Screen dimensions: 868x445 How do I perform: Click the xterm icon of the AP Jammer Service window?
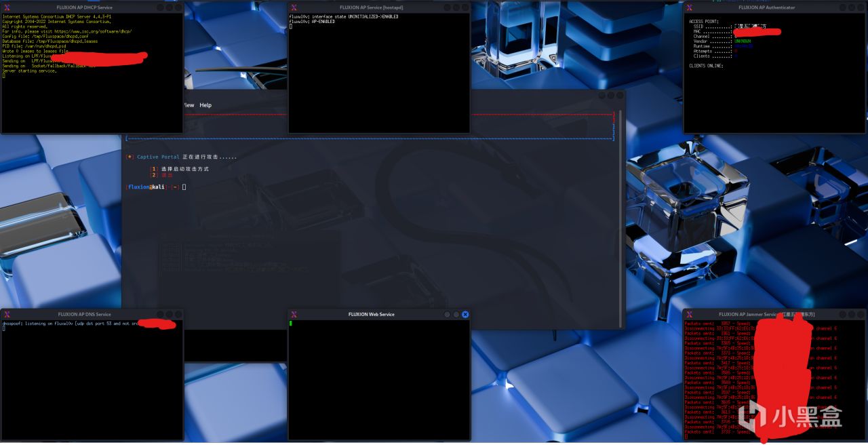point(689,314)
